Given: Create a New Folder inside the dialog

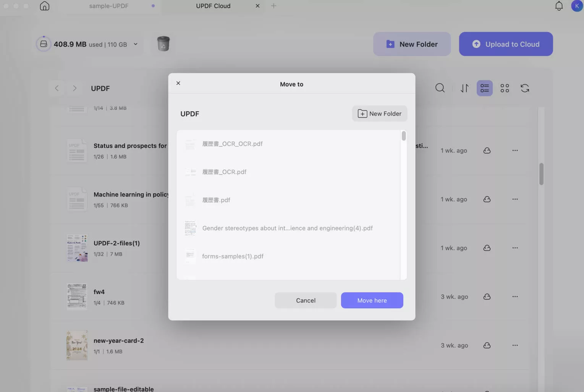Looking at the screenshot, I should [x=379, y=113].
